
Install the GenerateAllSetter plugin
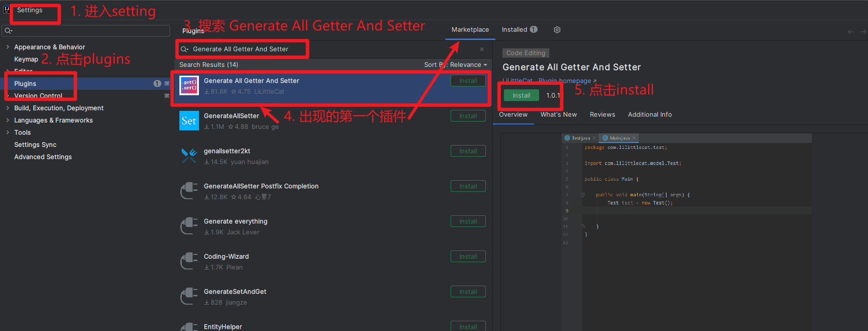coord(468,116)
